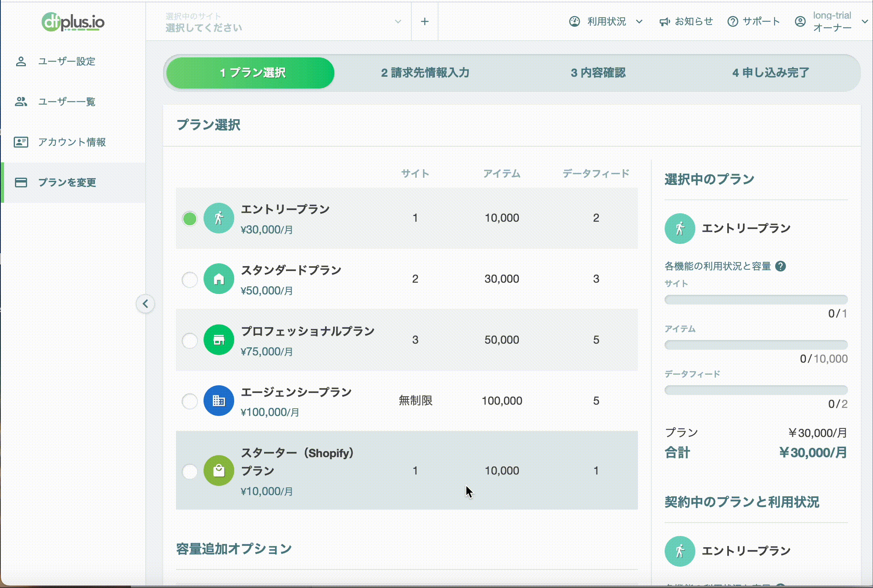Viewport: 873px width, 588px height.
Task: Click the 合計 ￥30,000/月 total amount
Action: coord(813,453)
